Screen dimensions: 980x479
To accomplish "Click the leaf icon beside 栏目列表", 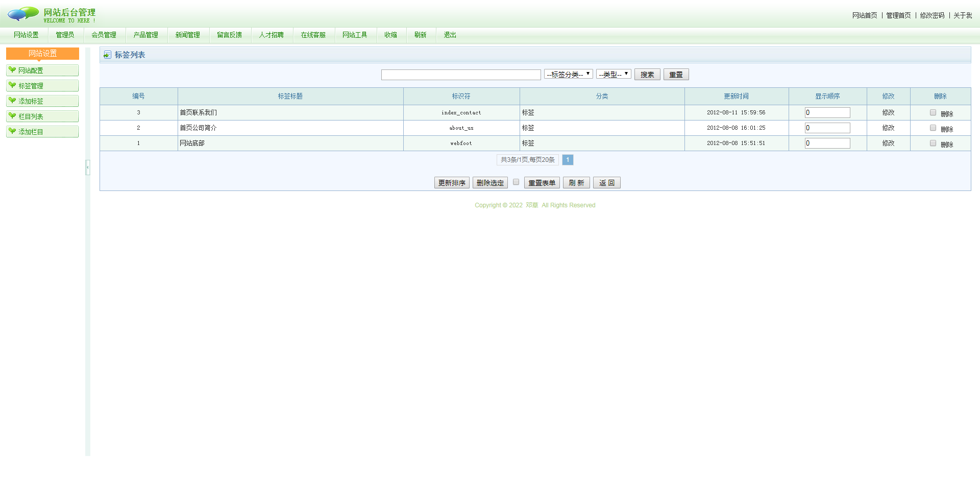I will tap(12, 116).
